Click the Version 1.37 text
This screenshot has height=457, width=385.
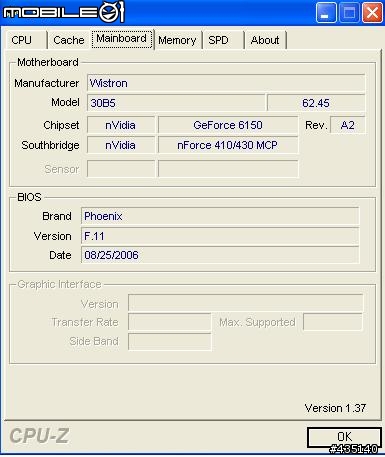(x=335, y=408)
